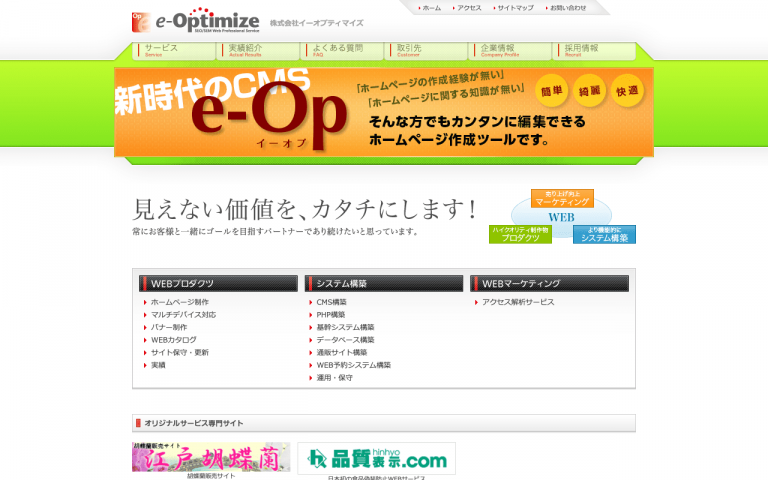Click the オリジナルサービス専門サイト heading

(x=193, y=423)
